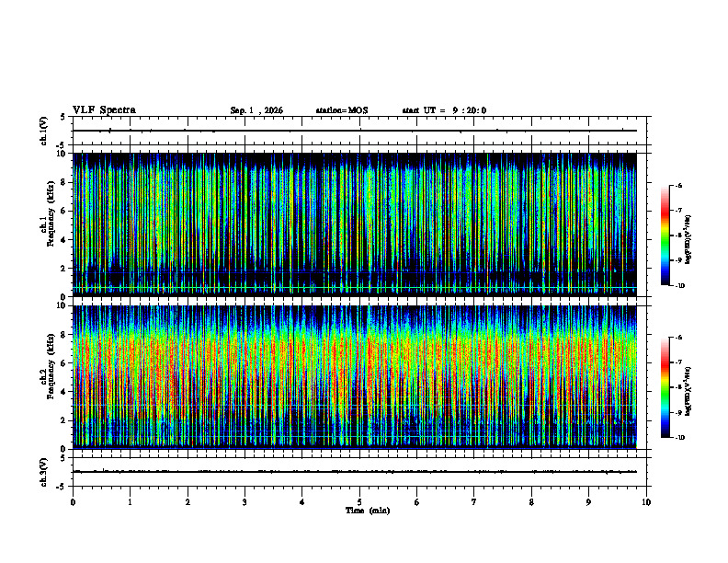
Task: Click the ch.2 lower colorbar scale
Action: (665, 387)
